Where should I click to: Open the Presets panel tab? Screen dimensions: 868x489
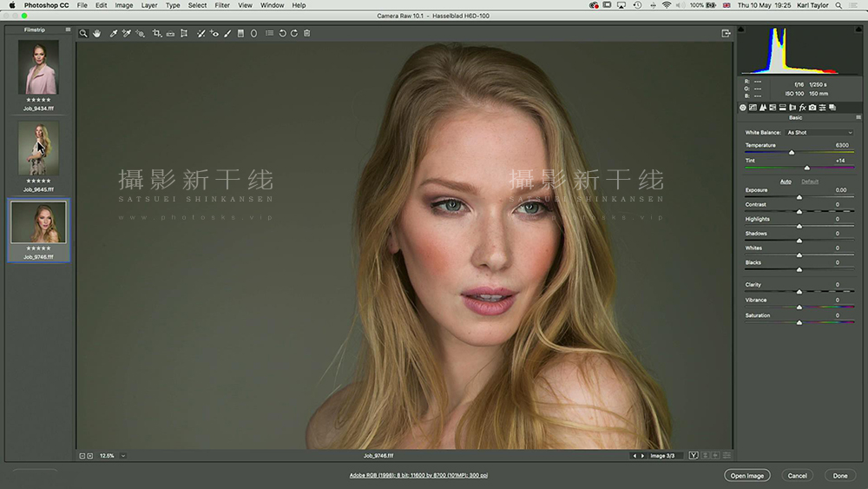pos(822,108)
